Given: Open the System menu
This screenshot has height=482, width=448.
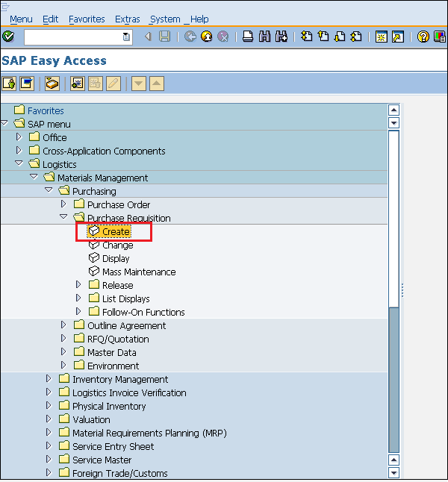Looking at the screenshot, I should point(165,19).
